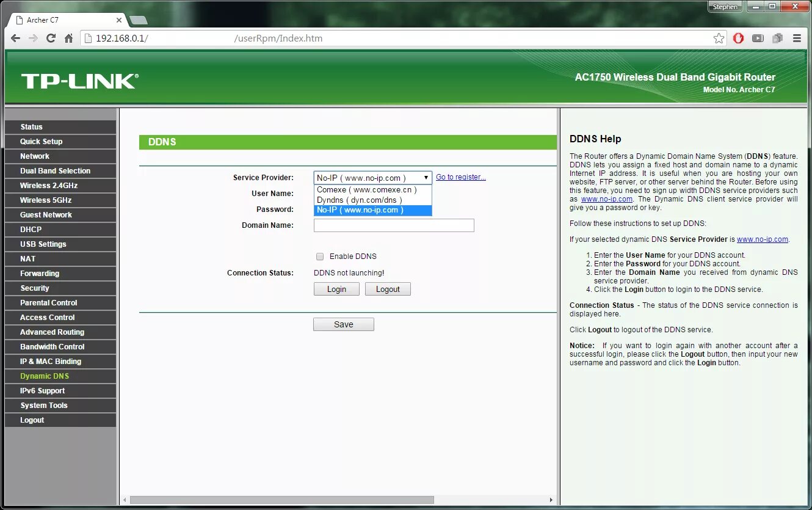Open Guest Network settings
Screen dimensions: 812x510
click(x=60, y=215)
